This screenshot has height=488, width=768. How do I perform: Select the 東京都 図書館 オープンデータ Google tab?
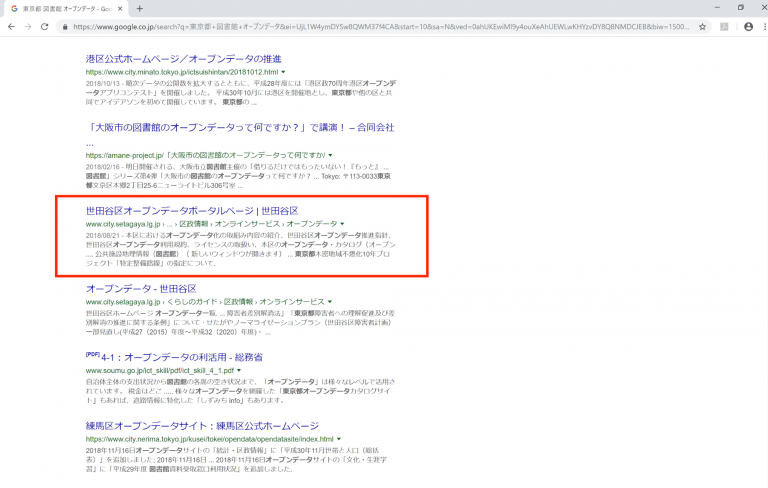click(66, 8)
